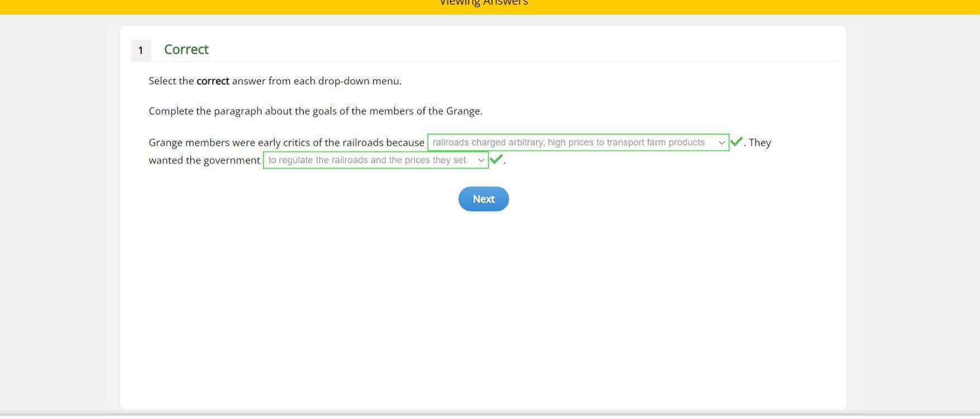This screenshot has height=419, width=980.
Task: Click the Correct heading text
Action: 187,49
